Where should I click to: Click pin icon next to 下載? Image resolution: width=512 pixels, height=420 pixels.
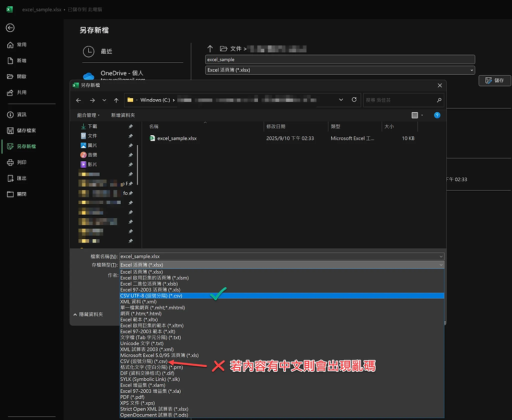pos(131,126)
